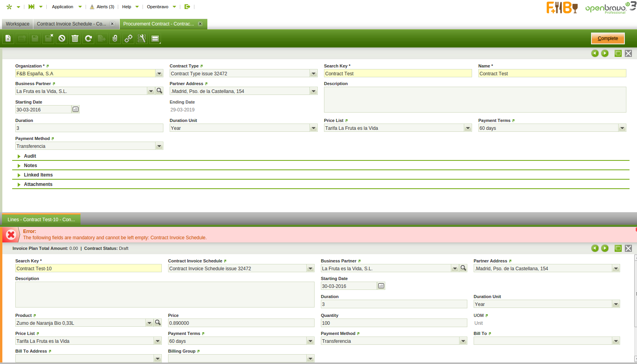The height and width of the screenshot is (364, 637).
Task: Open the Application menu
Action: (x=63, y=7)
